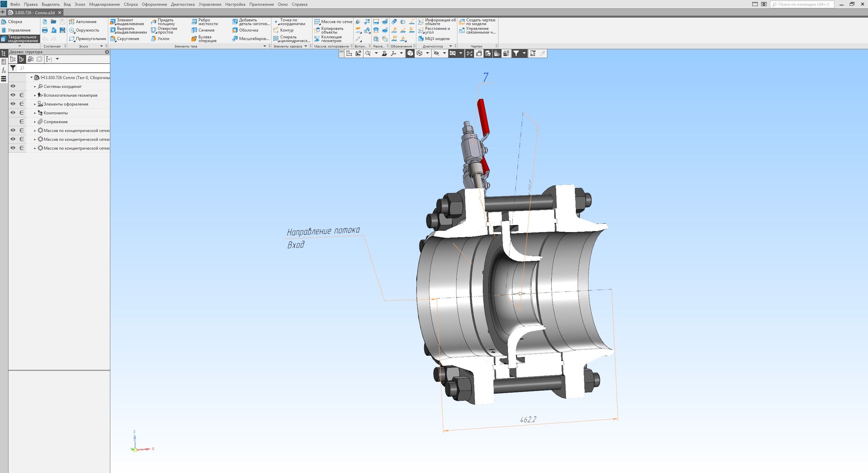This screenshot has height=473, width=868.
Task: Open the Моделирование menu
Action: tap(104, 4)
